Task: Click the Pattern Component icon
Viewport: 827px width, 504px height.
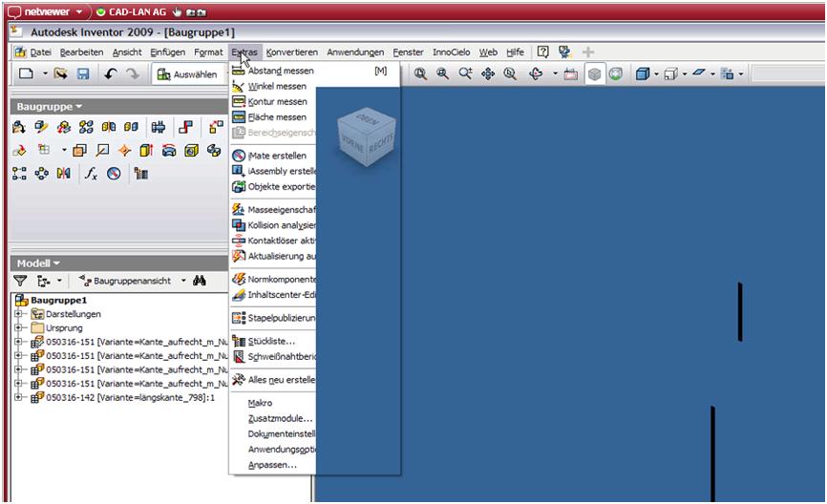Action: [x=86, y=127]
